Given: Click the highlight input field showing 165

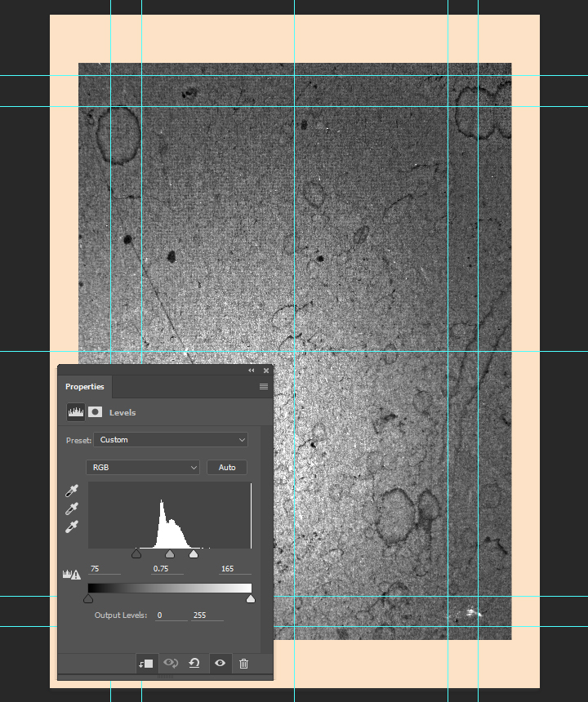Looking at the screenshot, I should [x=235, y=569].
